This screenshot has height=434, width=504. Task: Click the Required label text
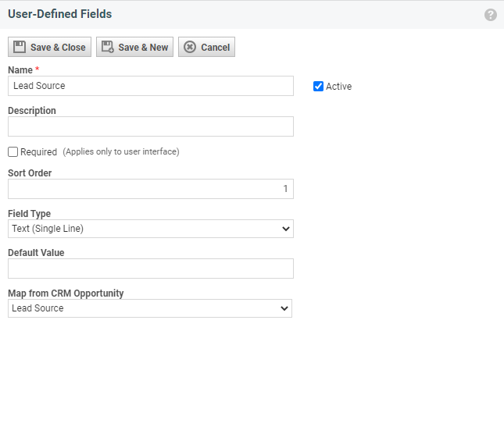[x=38, y=152]
